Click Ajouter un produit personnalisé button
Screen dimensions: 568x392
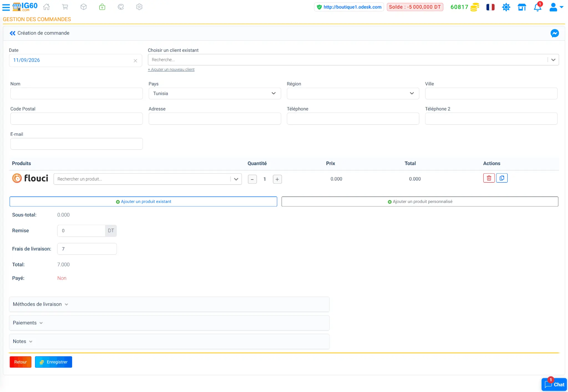pos(420,202)
